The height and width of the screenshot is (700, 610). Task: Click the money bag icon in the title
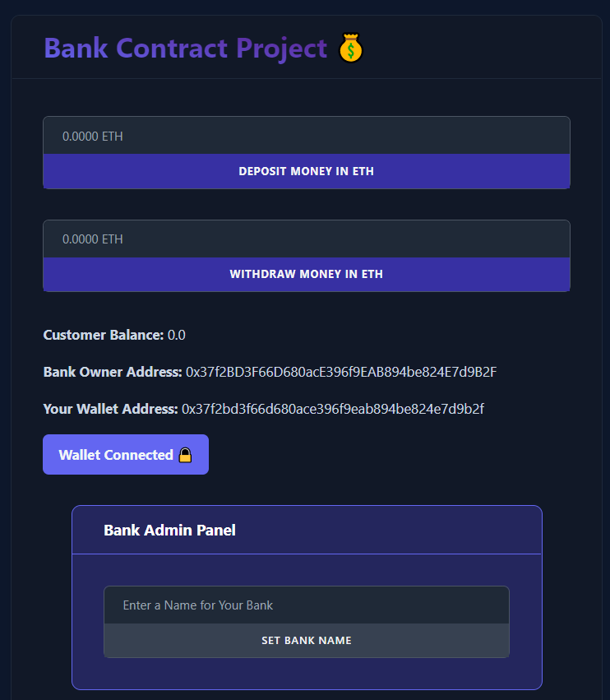tap(351, 47)
